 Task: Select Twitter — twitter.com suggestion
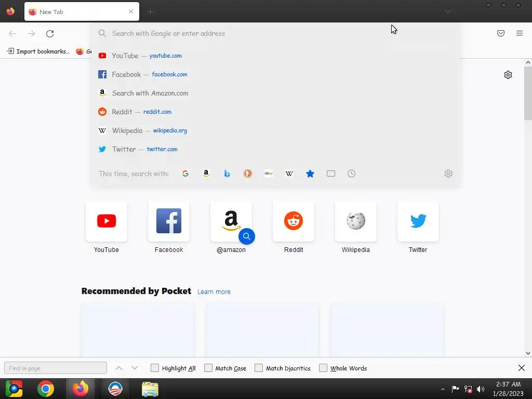tap(275, 149)
